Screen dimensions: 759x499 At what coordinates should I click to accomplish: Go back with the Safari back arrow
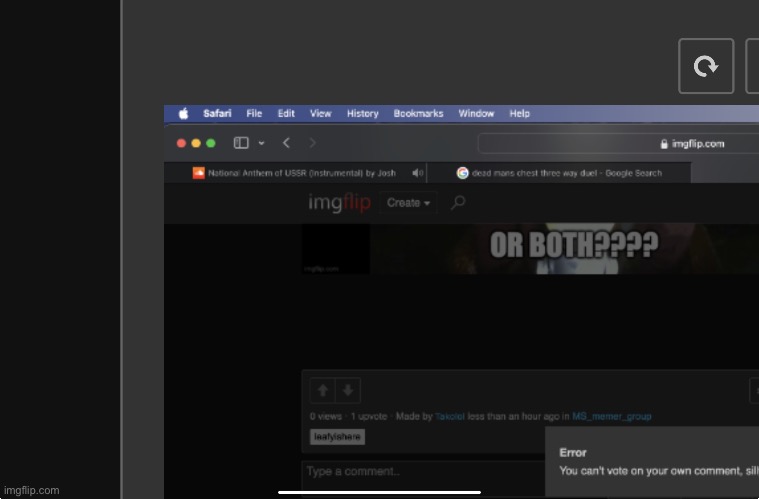pos(286,143)
